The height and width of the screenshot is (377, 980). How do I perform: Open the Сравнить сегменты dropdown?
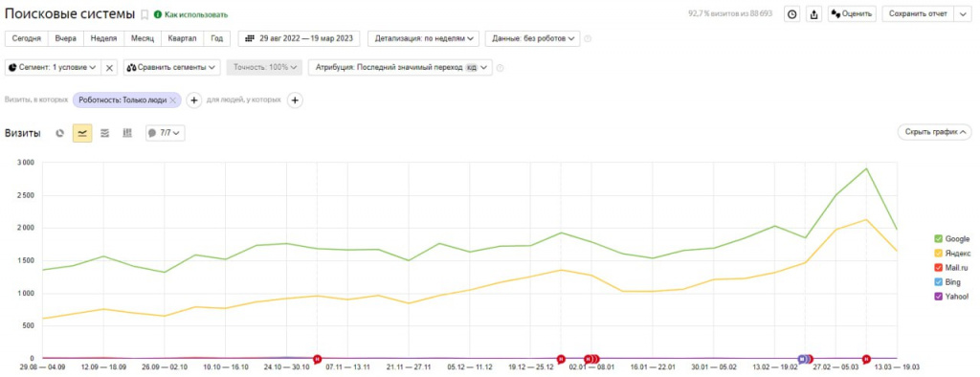[x=172, y=68]
